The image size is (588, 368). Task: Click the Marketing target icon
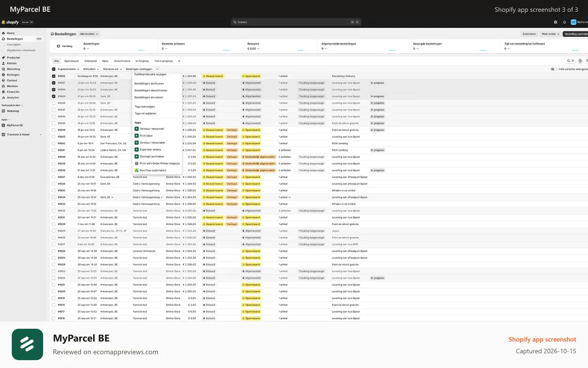pos(3,69)
